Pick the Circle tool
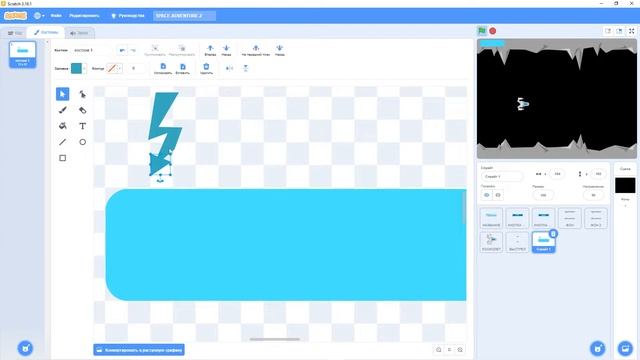 pyautogui.click(x=82, y=142)
